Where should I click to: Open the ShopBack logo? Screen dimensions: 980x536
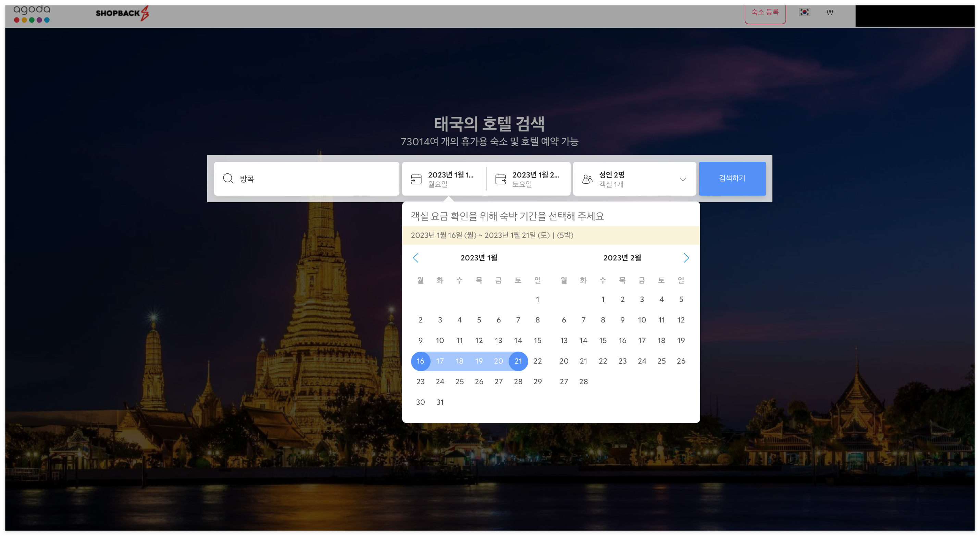point(122,13)
